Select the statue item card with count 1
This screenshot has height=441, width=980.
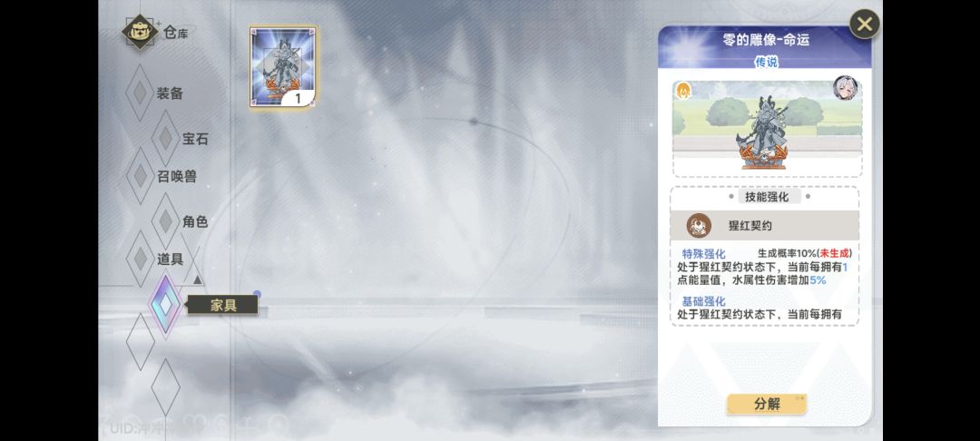(x=283, y=67)
